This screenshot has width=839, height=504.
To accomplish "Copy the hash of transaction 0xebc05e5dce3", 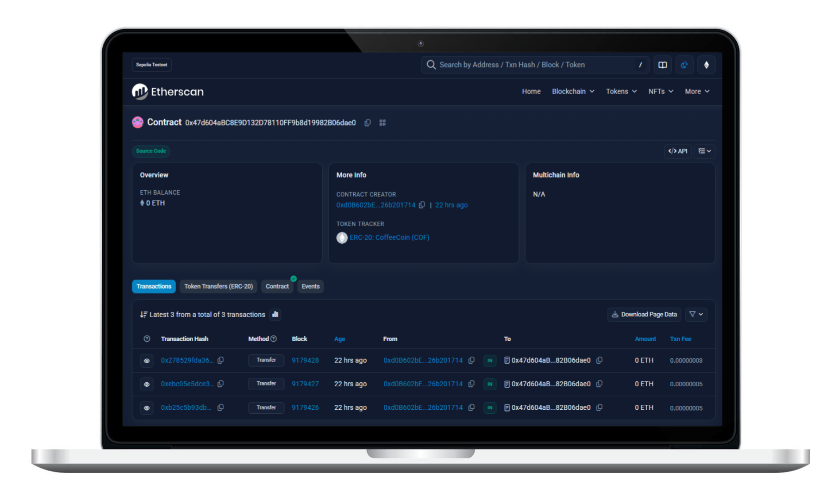I will 220,384.
